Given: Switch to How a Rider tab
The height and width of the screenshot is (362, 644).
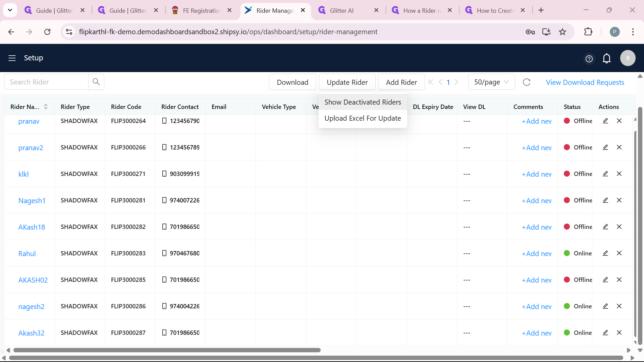Looking at the screenshot, I should pos(422,10).
